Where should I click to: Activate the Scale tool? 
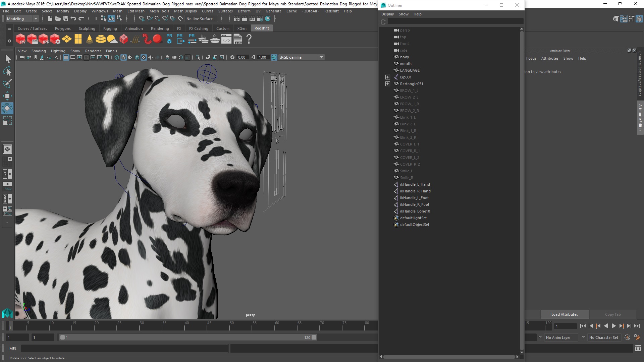click(7, 121)
